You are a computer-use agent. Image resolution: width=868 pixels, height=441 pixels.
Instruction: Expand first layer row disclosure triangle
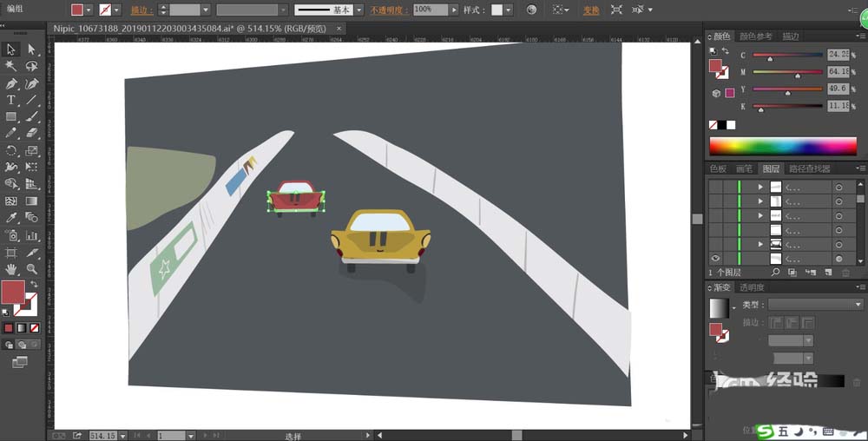pyautogui.click(x=760, y=187)
